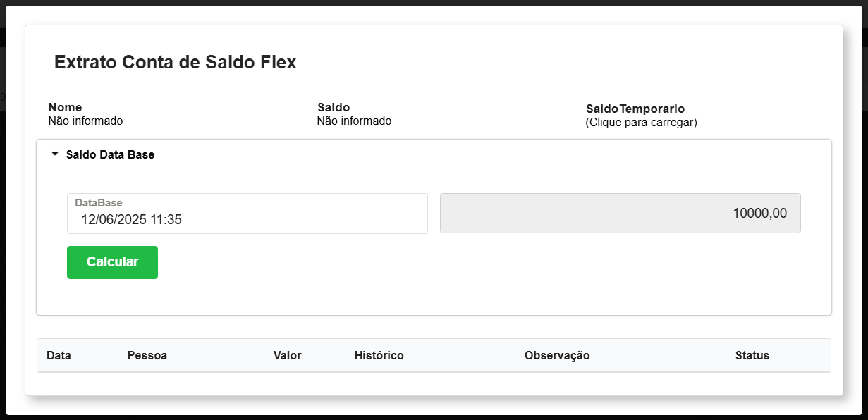Click the Nome field label
Viewport: 868px width, 420px height.
point(65,107)
